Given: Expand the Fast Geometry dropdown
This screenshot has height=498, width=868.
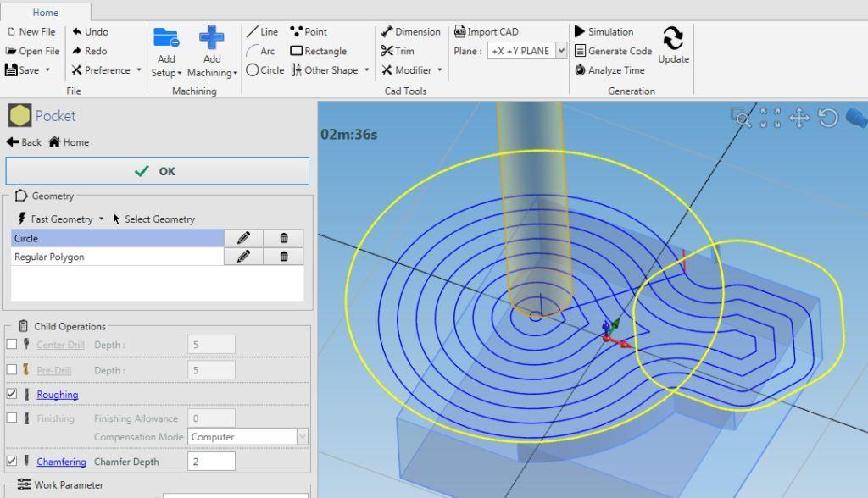Looking at the screenshot, I should pyautogui.click(x=102, y=219).
